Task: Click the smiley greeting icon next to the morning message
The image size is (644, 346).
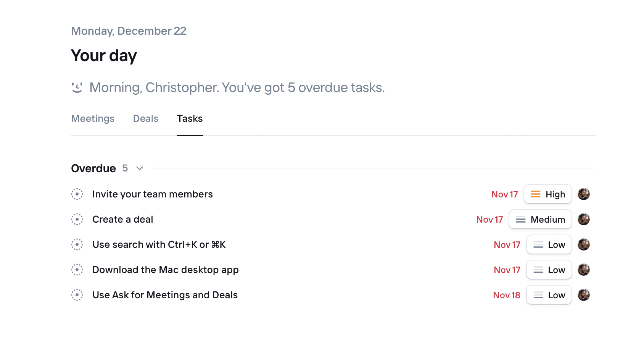Action: [x=77, y=87]
